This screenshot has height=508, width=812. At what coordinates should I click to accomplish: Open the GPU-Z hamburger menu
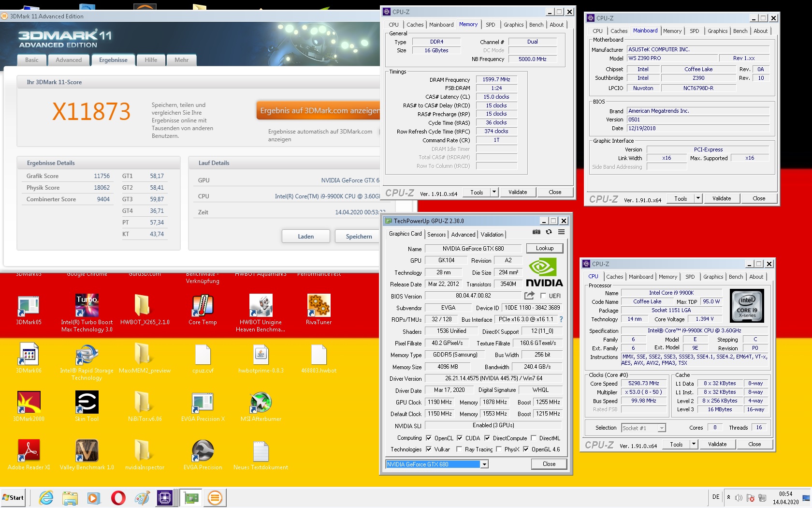[561, 232]
